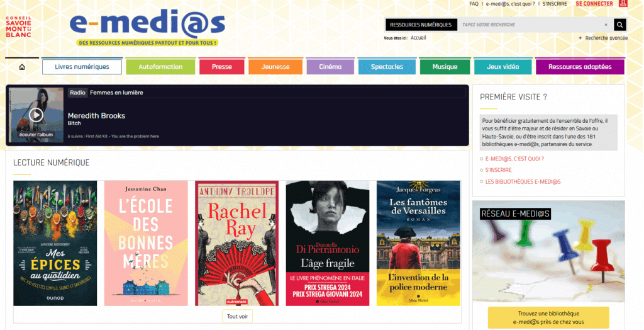The height and width of the screenshot is (330, 644).
Task: Open the Ressources adaptées tab
Action: [x=580, y=67]
